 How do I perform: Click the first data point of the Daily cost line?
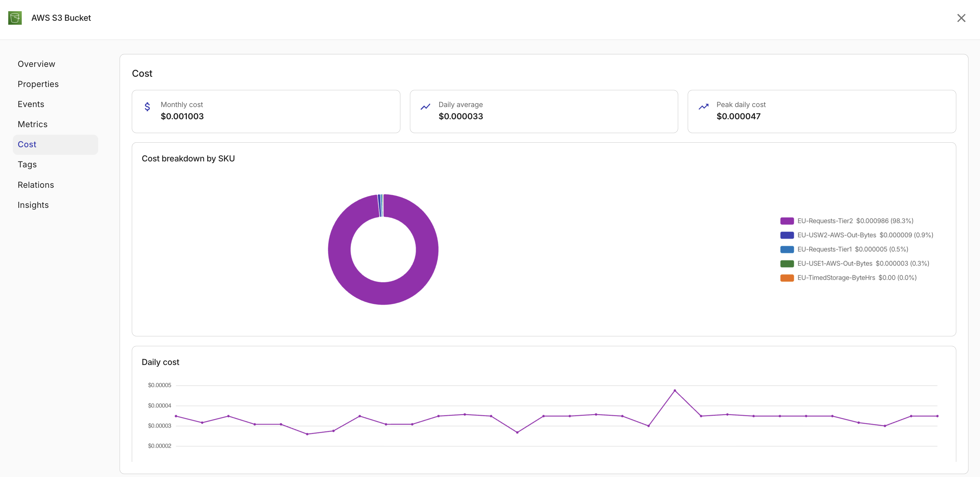[176, 416]
